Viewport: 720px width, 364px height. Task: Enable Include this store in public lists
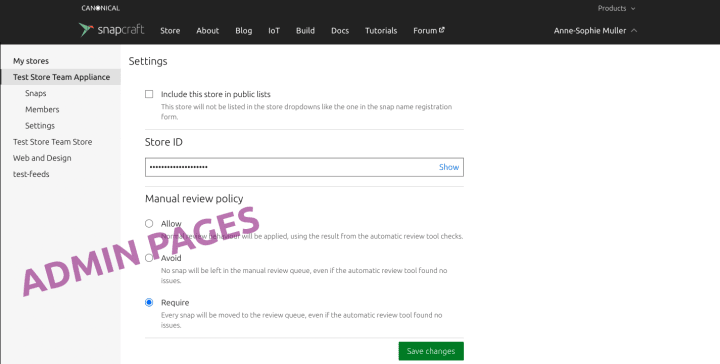149,94
